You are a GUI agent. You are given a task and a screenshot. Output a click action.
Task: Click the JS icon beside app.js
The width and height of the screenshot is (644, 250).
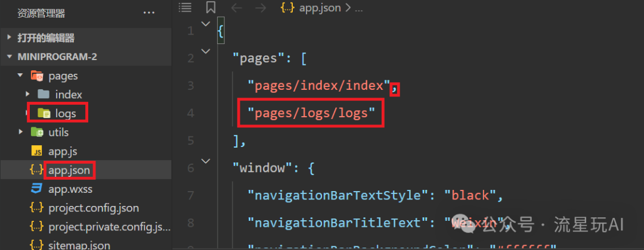(x=37, y=151)
